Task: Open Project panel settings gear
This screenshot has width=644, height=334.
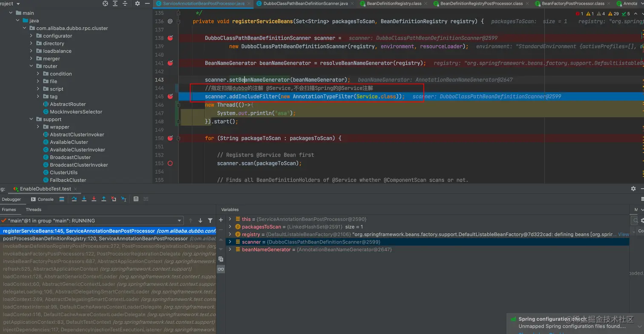Action: (137, 3)
